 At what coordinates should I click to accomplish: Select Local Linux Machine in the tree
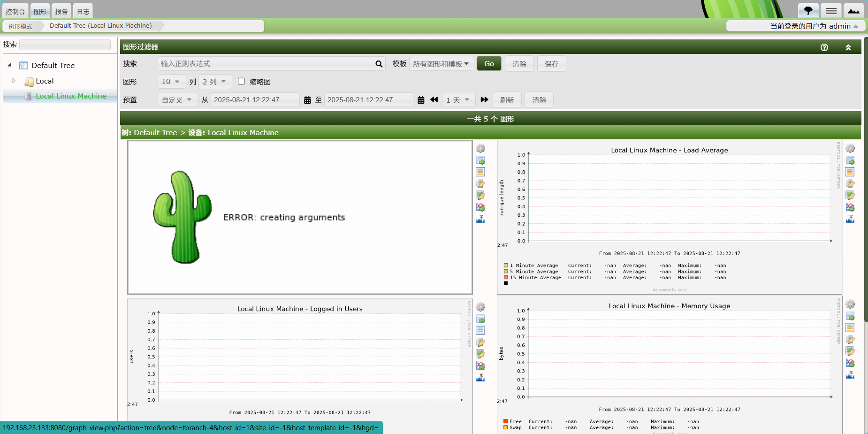tap(71, 96)
